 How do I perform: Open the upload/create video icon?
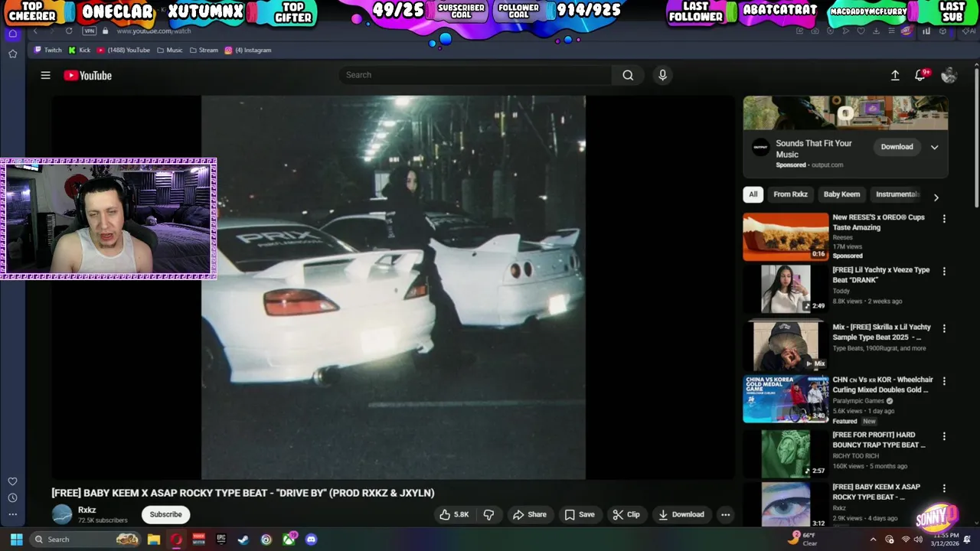click(x=895, y=75)
